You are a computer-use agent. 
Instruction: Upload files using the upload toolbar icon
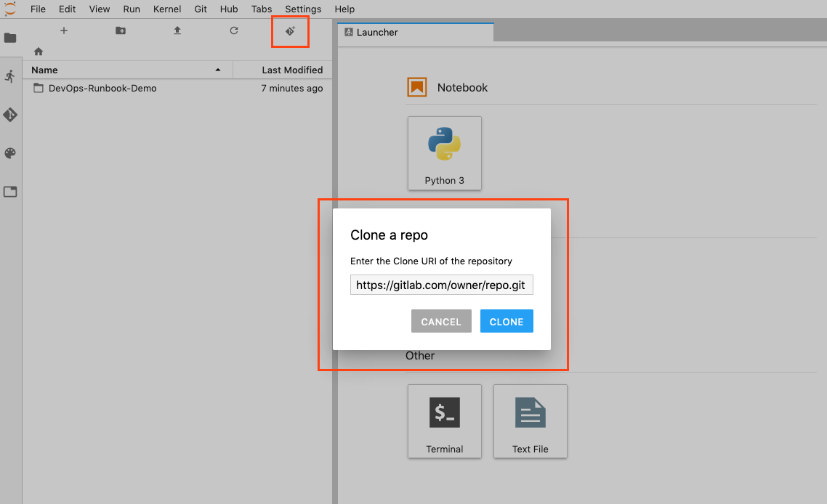tap(177, 31)
